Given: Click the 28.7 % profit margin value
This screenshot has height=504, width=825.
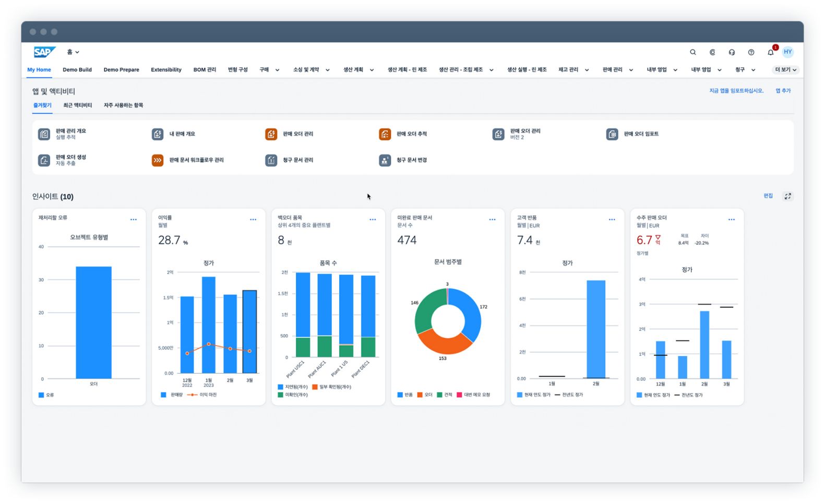Looking at the screenshot, I should point(173,241).
